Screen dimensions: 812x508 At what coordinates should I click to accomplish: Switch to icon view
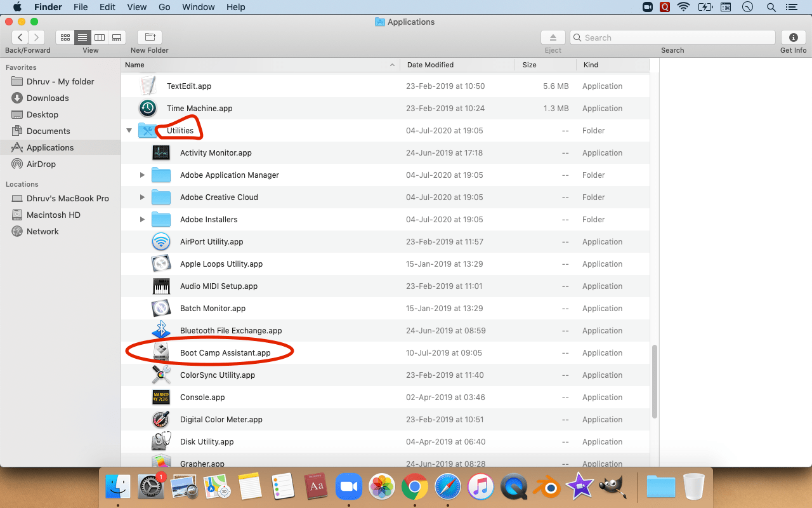click(x=65, y=37)
